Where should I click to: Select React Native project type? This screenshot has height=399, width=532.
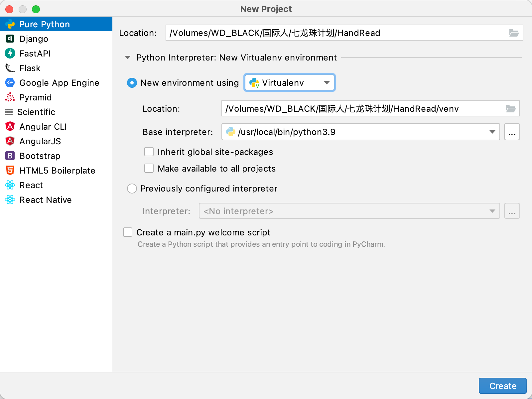56,199
